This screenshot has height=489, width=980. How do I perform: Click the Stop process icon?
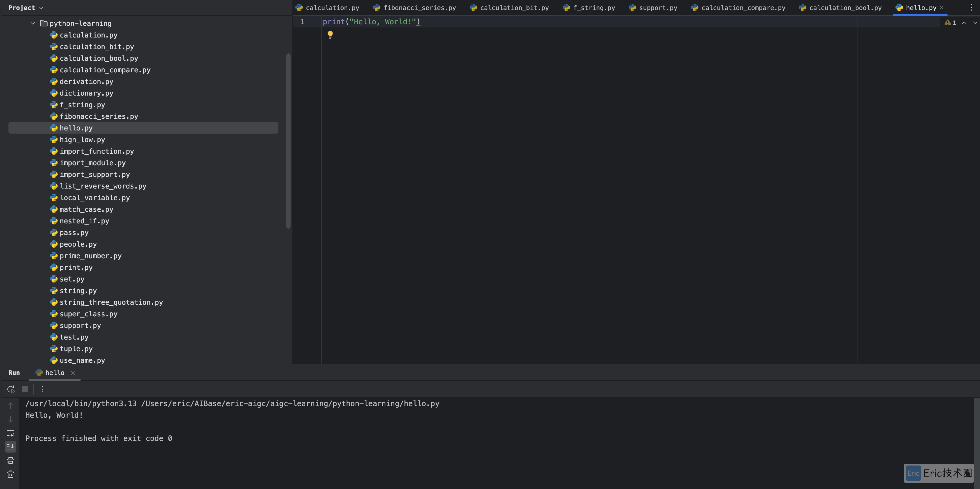(25, 389)
